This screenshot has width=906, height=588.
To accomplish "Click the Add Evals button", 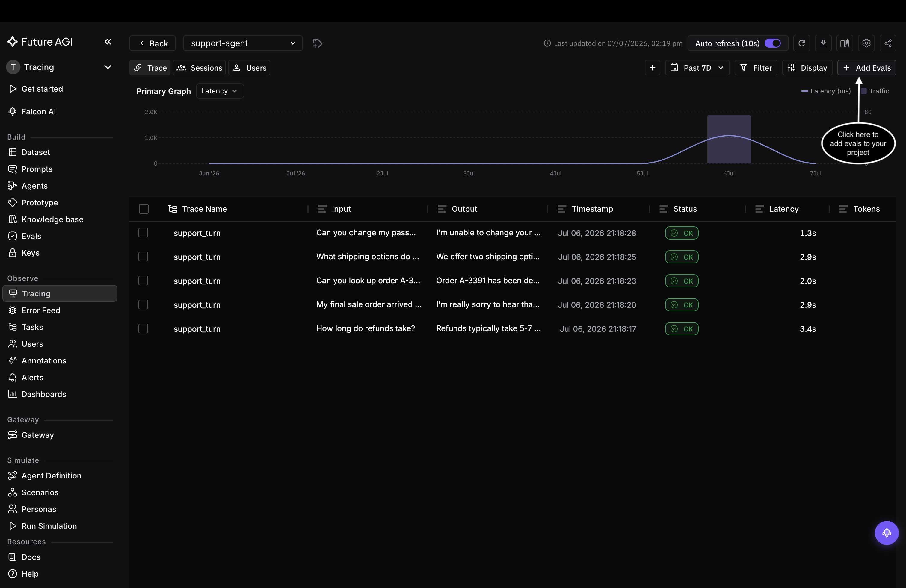I will point(866,68).
